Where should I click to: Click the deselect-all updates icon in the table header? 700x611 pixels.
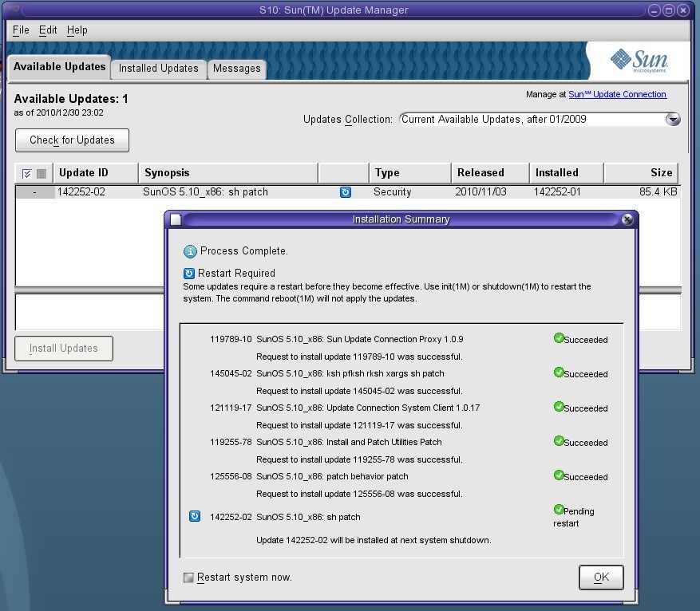point(42,173)
